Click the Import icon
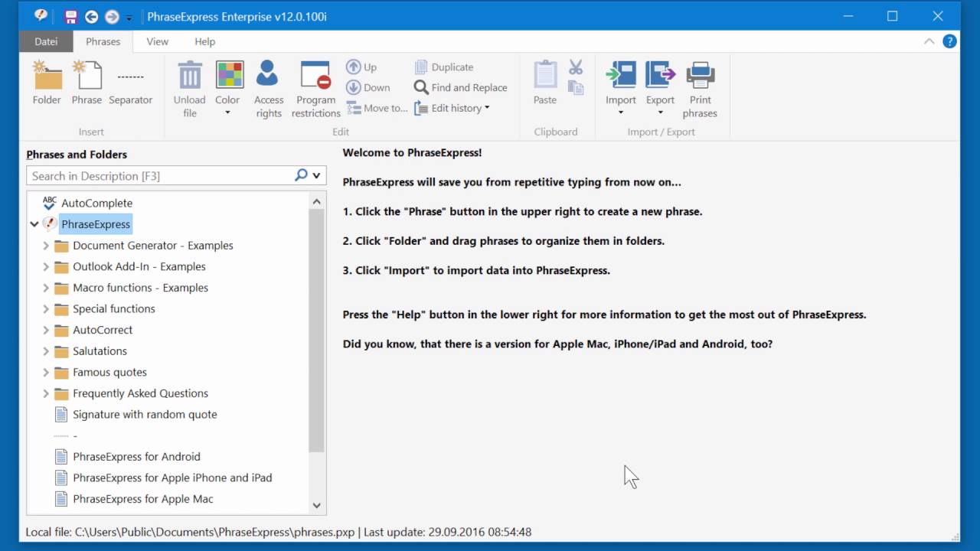 [621, 76]
